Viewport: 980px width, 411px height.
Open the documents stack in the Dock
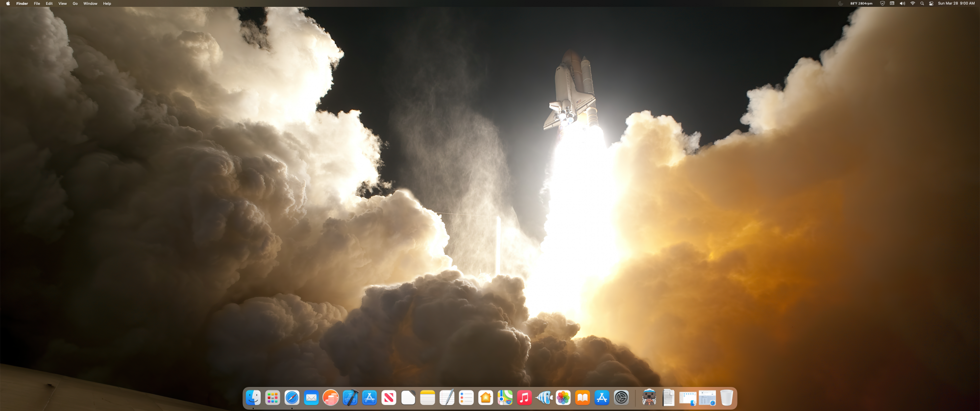[x=668, y=398]
